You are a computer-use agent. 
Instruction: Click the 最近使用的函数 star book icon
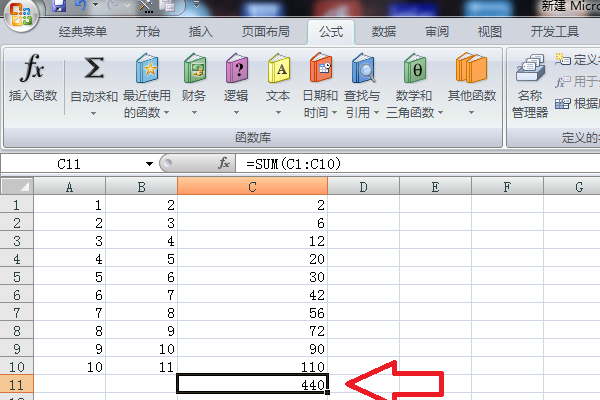tap(147, 68)
